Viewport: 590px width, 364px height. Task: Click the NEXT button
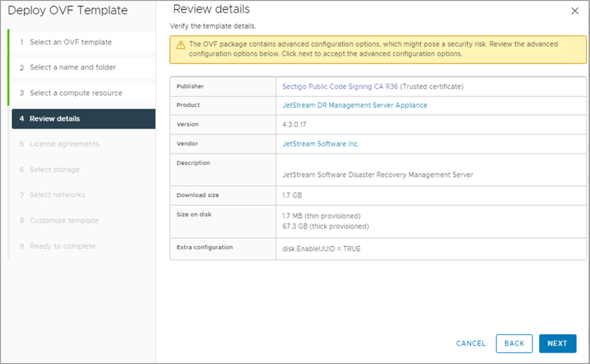pyautogui.click(x=557, y=343)
